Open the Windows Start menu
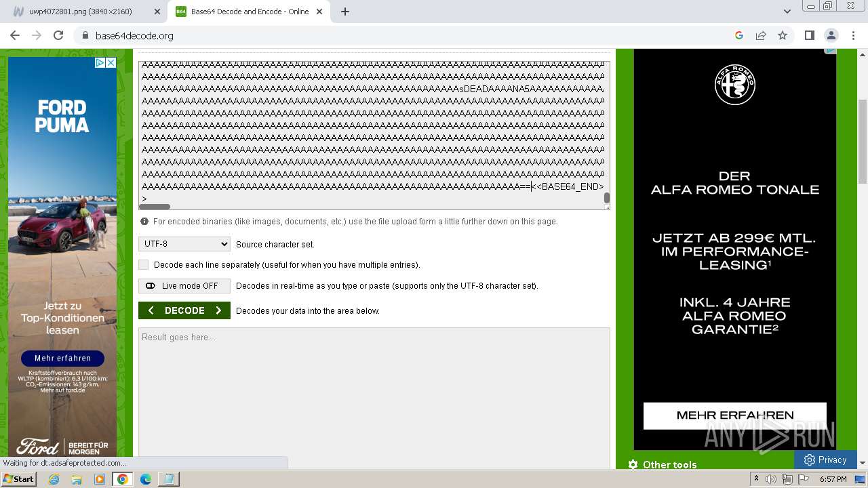Screen dimensions: 868x488 [x=19, y=479]
